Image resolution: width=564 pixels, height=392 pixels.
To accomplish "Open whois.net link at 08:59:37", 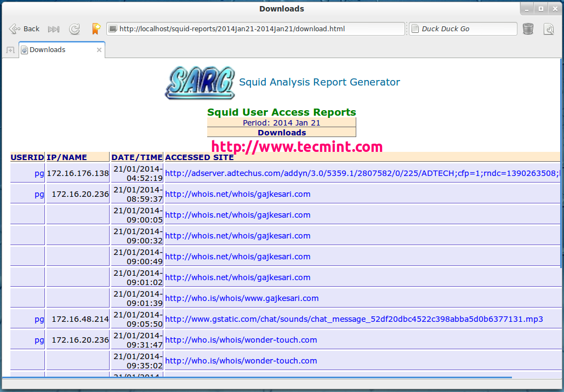I will point(238,194).
